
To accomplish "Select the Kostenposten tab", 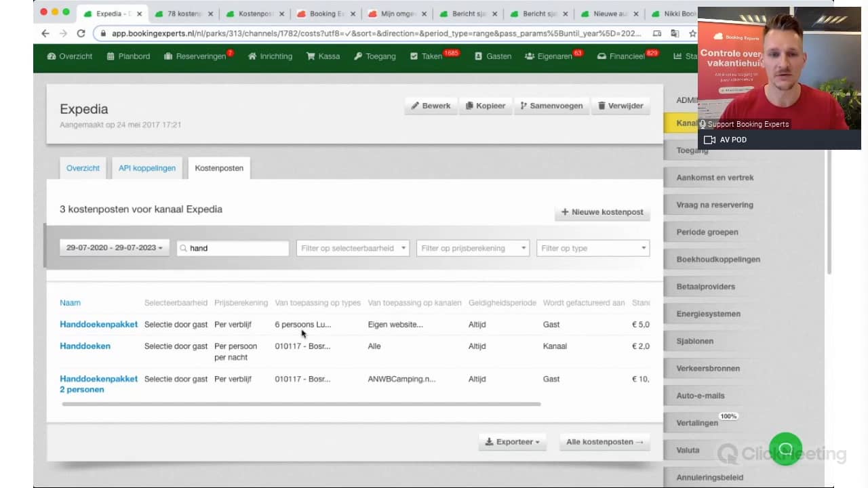I will 219,168.
